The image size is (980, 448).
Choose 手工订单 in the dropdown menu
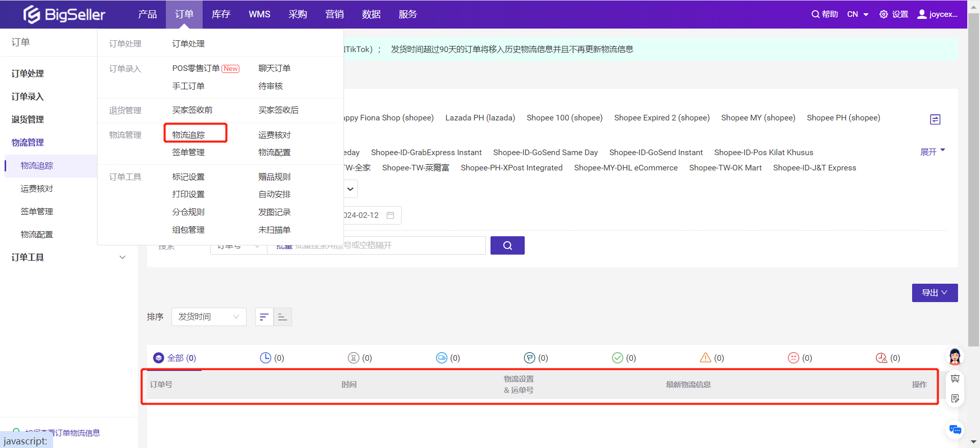pyautogui.click(x=188, y=86)
